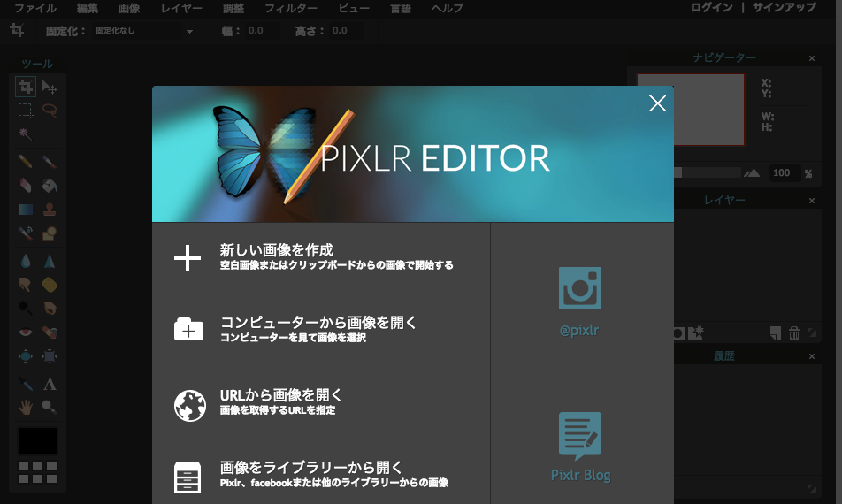842x504 pixels.
Task: Select the Red Eye Reduction tool
Action: pyautogui.click(x=26, y=332)
